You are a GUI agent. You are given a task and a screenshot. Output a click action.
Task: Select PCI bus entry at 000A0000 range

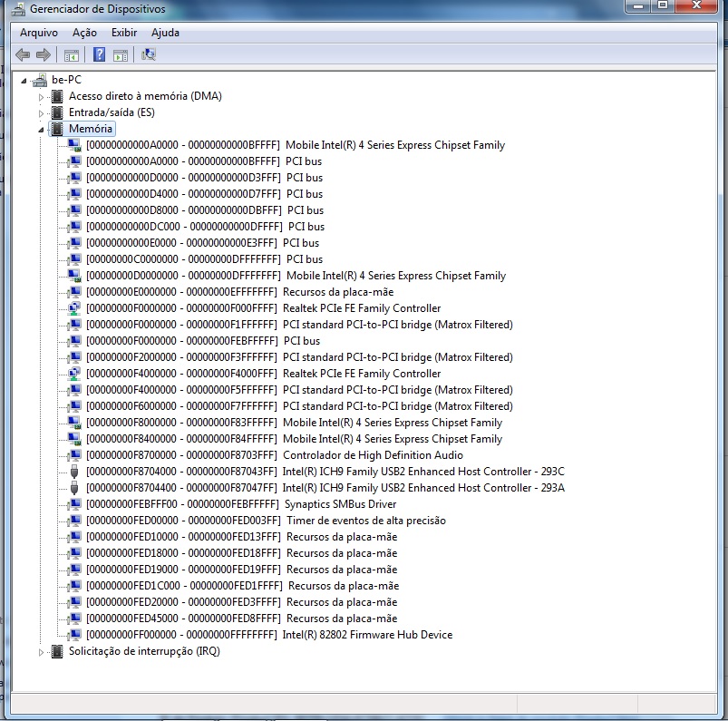point(204,161)
